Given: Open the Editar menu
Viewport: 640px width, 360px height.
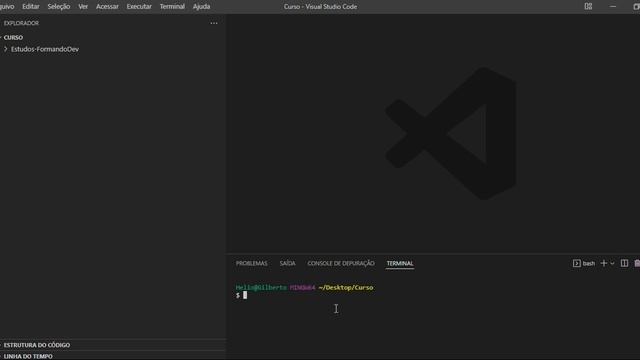Looking at the screenshot, I should pos(31,7).
